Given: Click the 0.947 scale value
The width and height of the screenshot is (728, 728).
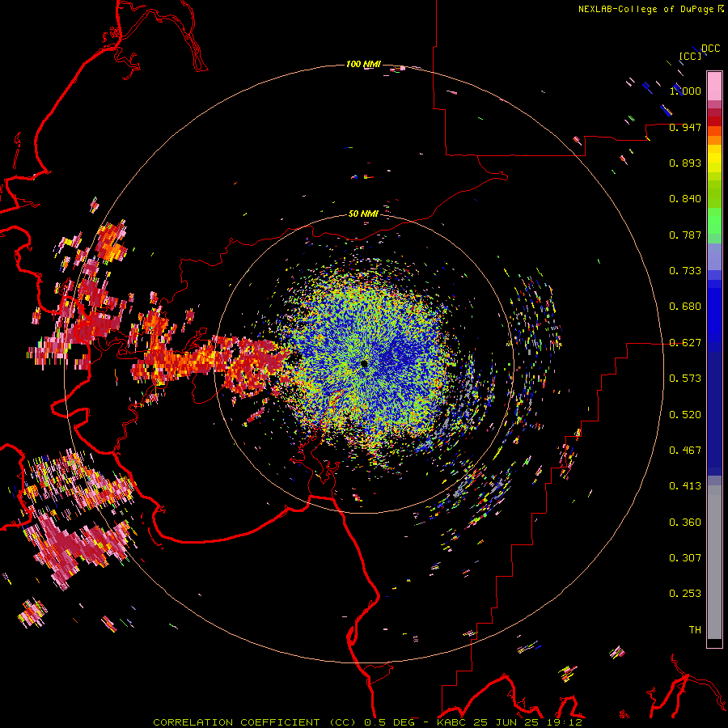Looking at the screenshot, I should pos(685,127).
